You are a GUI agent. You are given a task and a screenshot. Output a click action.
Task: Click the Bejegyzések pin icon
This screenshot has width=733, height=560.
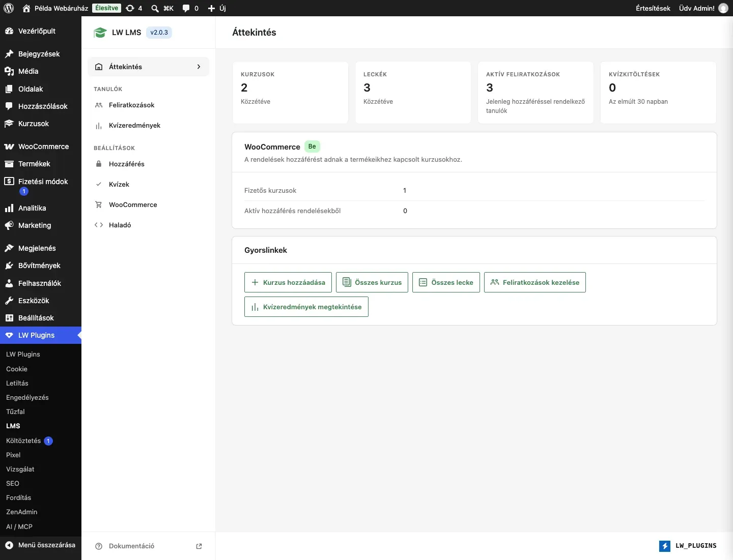pyautogui.click(x=9, y=54)
